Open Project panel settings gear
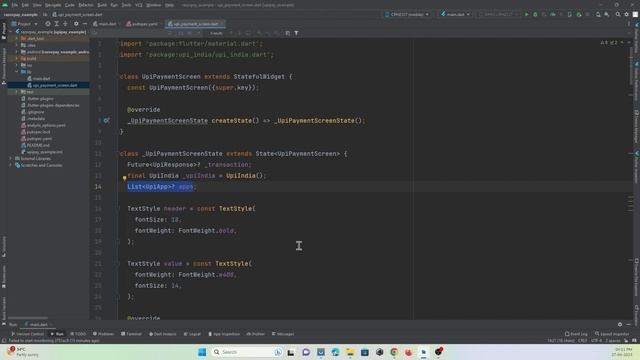The height and width of the screenshot is (360, 640). (76, 24)
